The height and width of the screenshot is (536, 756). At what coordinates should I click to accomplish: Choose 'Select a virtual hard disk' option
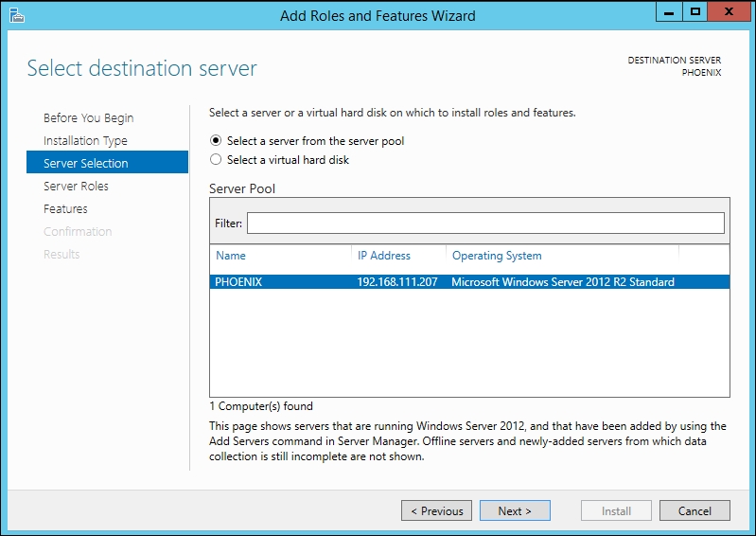(216, 160)
